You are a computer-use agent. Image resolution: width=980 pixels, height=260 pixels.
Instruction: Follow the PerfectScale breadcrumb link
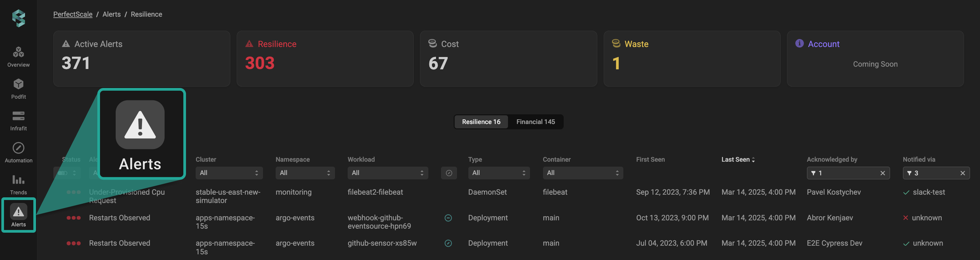[73, 14]
